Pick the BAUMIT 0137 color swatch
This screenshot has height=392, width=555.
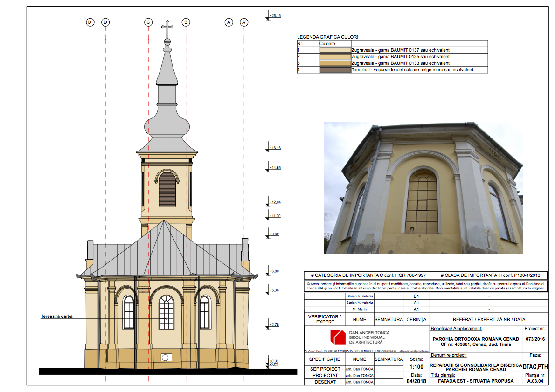pyautogui.click(x=335, y=50)
